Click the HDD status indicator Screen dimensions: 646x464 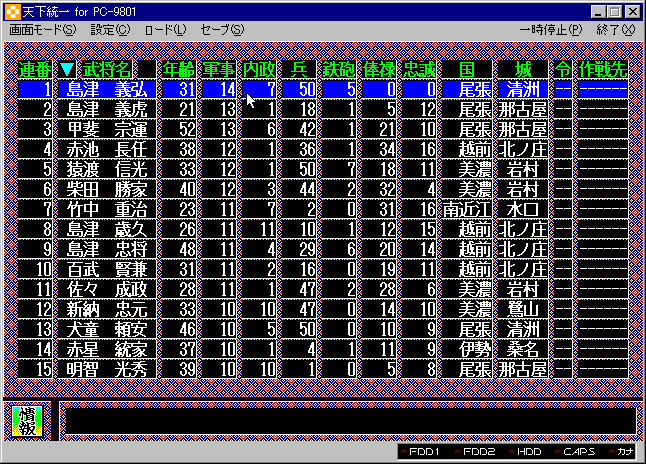click(x=529, y=453)
